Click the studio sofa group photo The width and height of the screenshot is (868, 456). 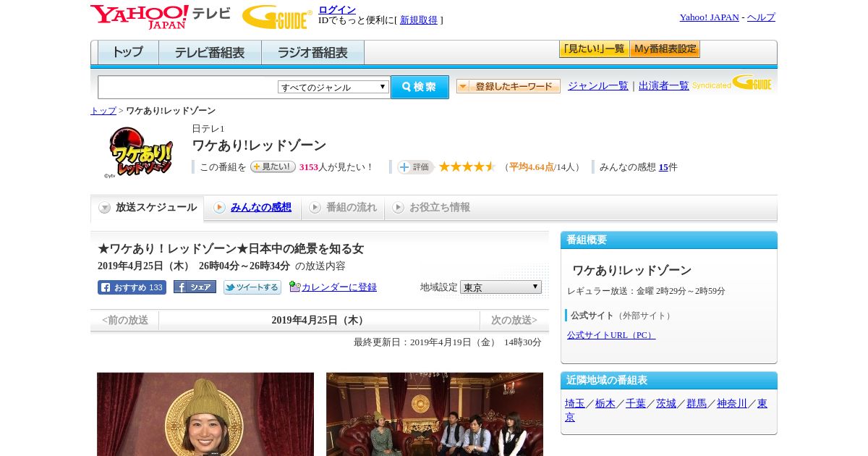pos(435,414)
